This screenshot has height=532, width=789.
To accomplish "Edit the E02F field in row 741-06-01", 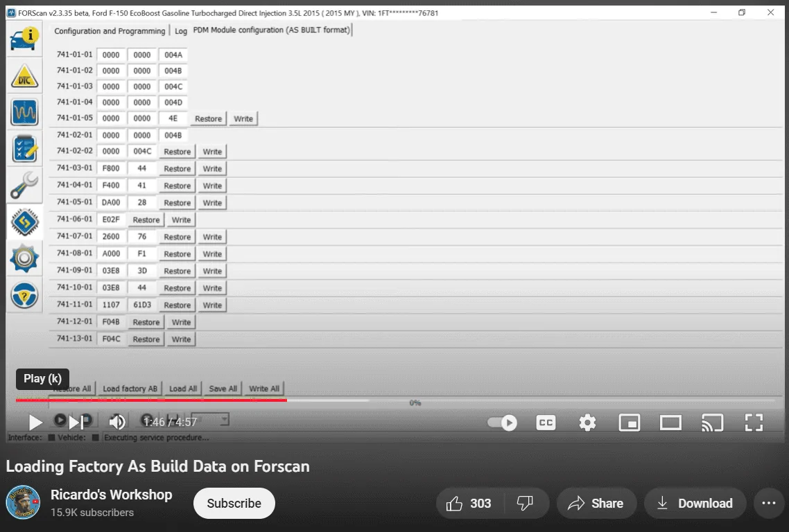I will click(x=111, y=220).
